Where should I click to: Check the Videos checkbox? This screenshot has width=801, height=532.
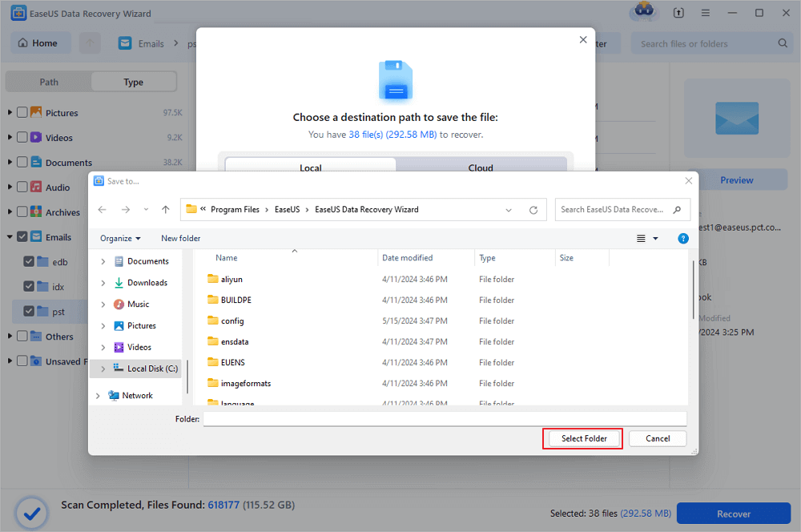coord(22,138)
